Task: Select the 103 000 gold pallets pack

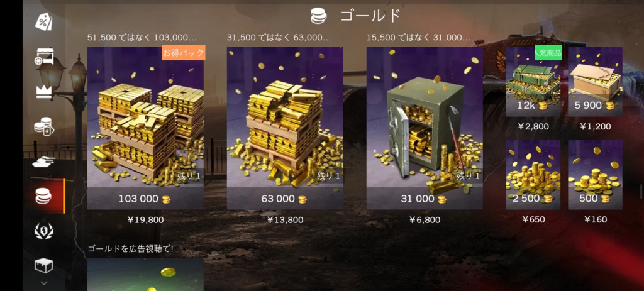Action: 145,128
